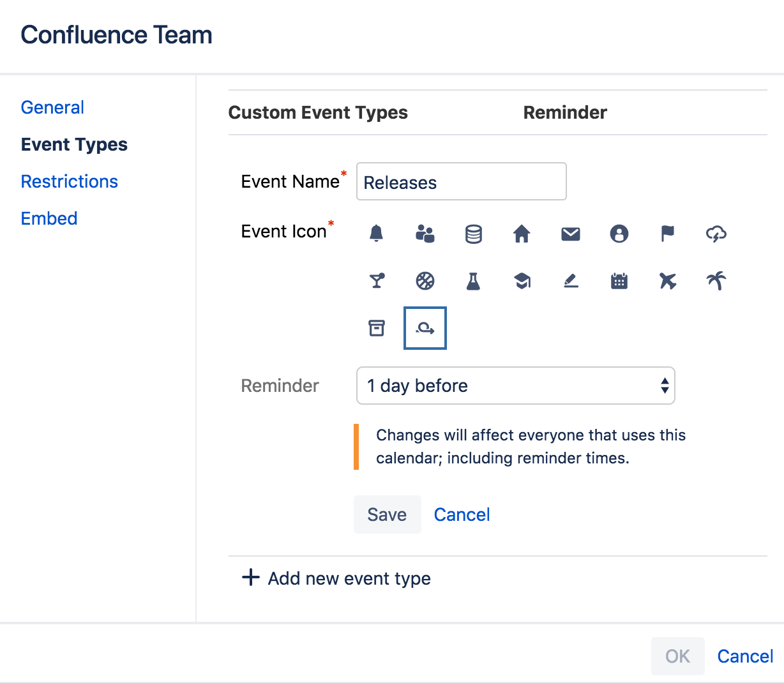
Task: Save the Releases event type
Action: (387, 514)
